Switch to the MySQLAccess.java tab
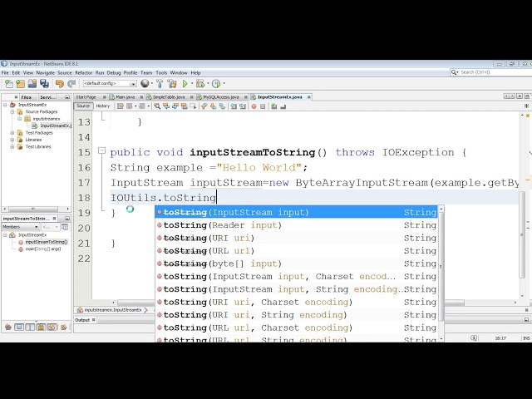 [x=221, y=97]
